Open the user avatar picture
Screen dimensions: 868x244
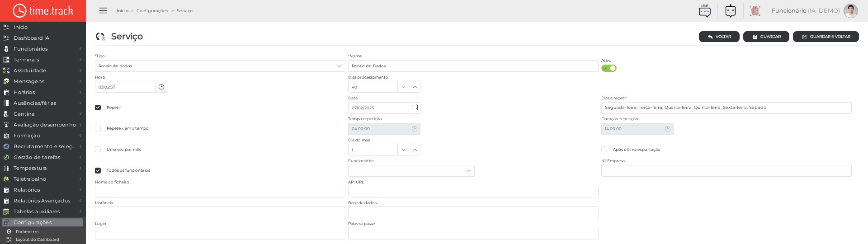(x=850, y=11)
